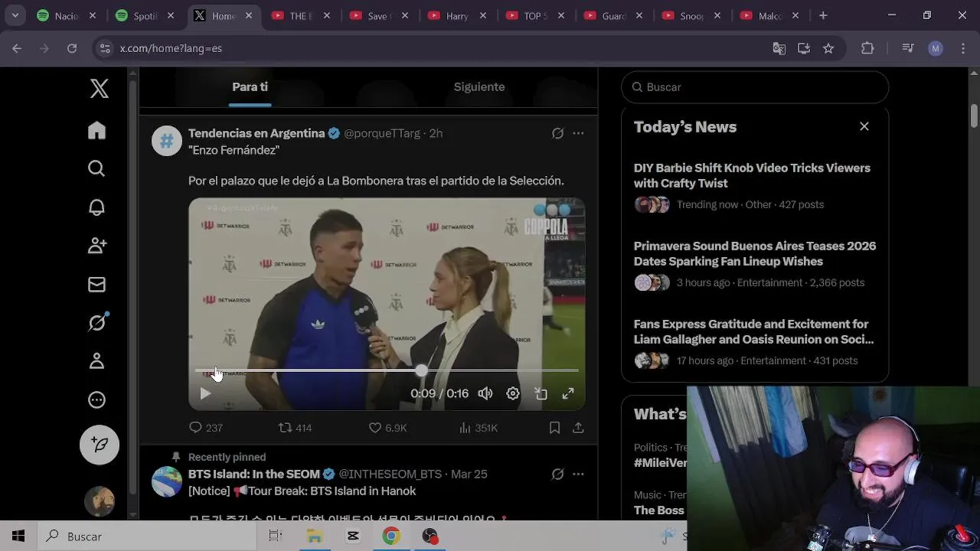The width and height of the screenshot is (980, 551).
Task: Open Chrome three-dot menu
Action: [x=962, y=48]
